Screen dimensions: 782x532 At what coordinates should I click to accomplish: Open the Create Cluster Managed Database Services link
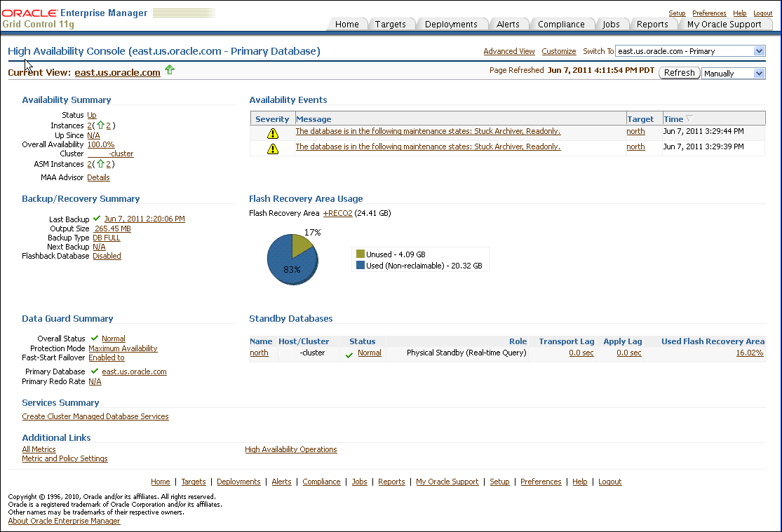point(95,417)
